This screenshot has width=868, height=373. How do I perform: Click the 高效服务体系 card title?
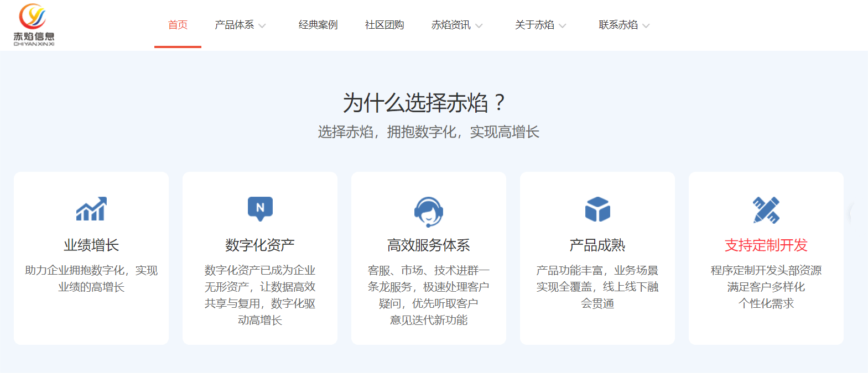429,245
